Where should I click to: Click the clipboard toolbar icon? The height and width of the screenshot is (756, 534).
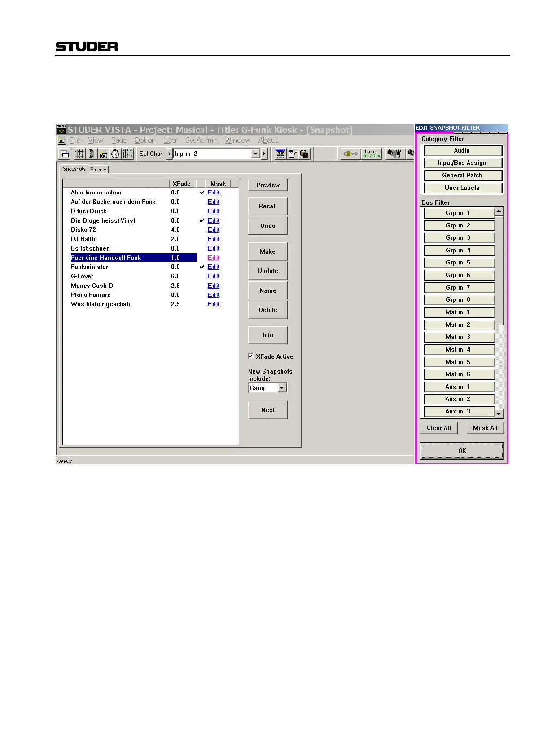point(305,154)
